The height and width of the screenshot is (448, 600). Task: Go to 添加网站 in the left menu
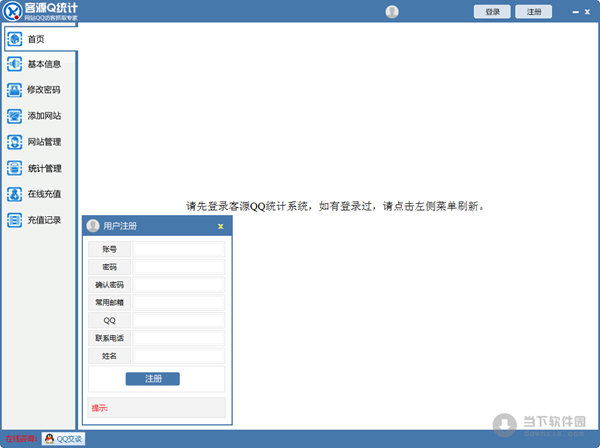click(x=39, y=116)
